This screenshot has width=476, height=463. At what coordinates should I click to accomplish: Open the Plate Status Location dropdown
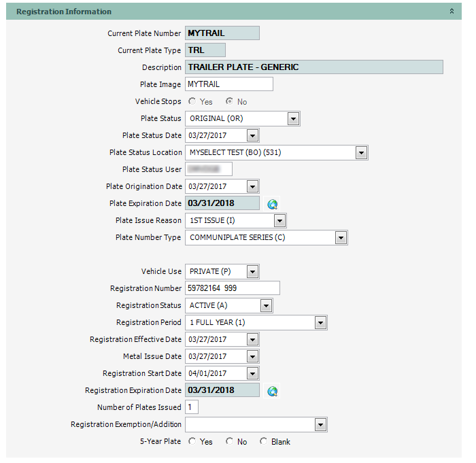361,153
